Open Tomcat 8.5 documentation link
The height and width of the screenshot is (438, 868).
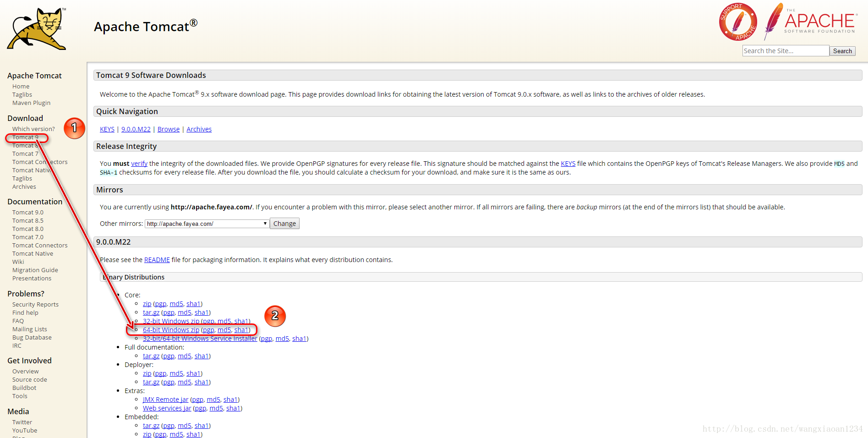[28, 220]
